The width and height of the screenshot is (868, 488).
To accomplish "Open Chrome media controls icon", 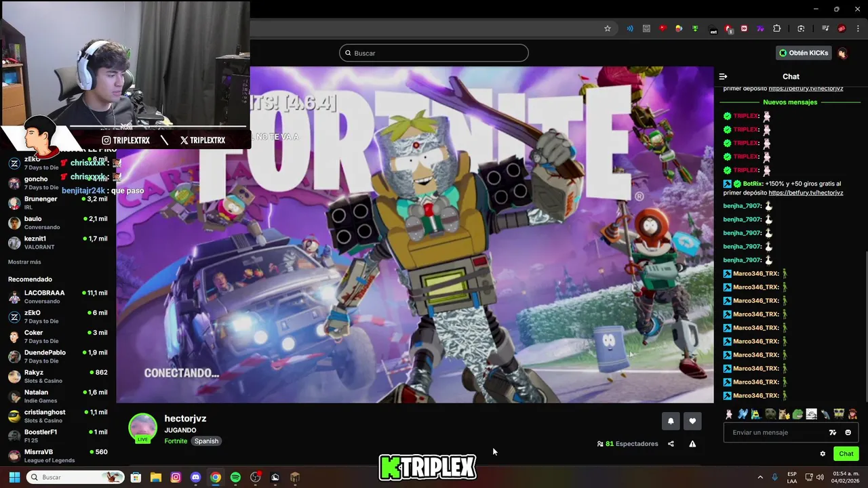I will click(825, 28).
